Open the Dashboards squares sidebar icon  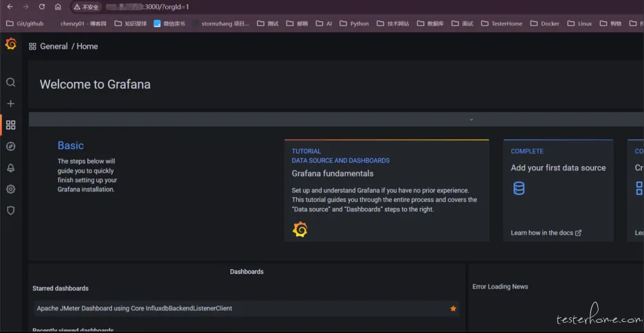click(x=11, y=125)
